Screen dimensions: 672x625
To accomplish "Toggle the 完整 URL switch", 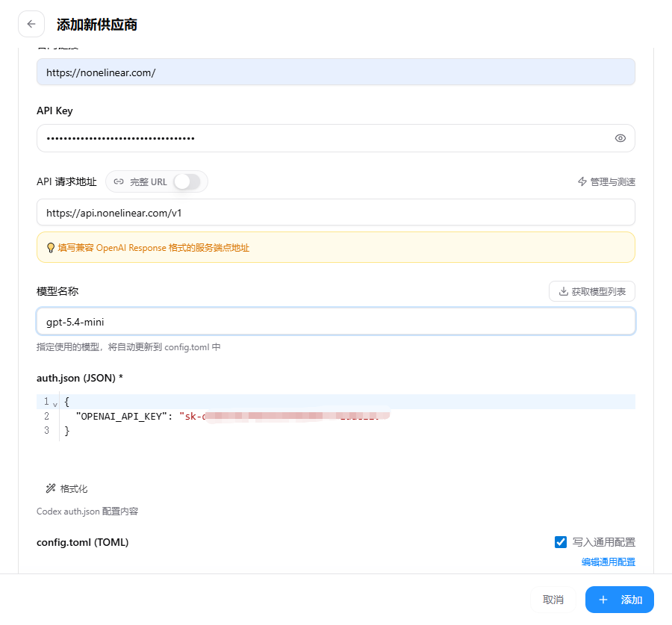I will pos(187,181).
